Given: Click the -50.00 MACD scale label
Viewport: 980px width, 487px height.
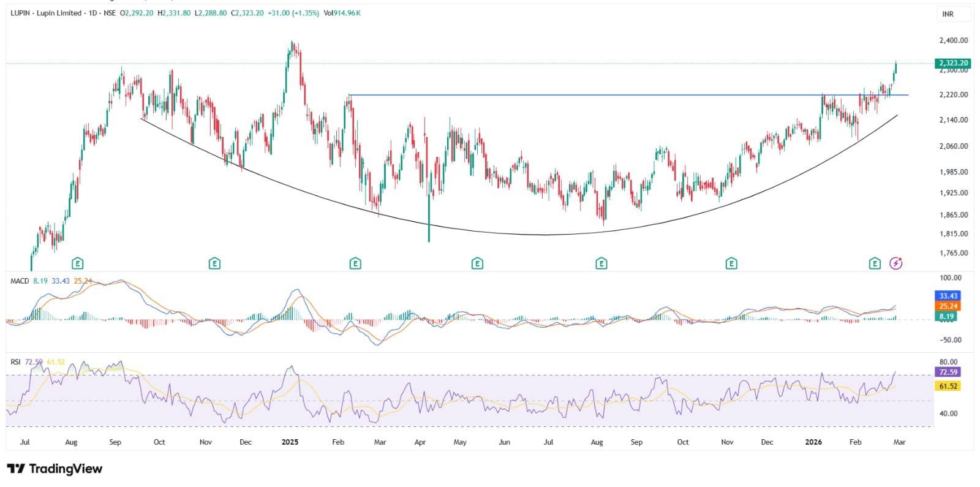Looking at the screenshot, I should [950, 340].
